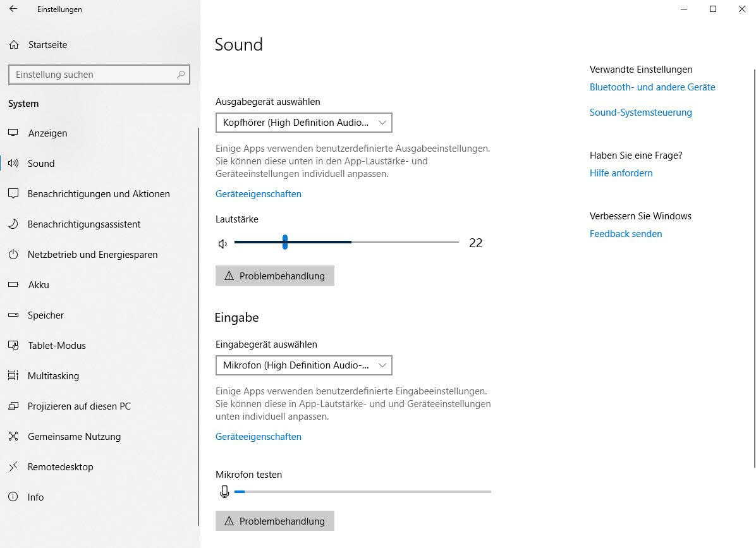Open Bluetooth- und andere Geräte link
The height and width of the screenshot is (548, 756).
(x=652, y=87)
